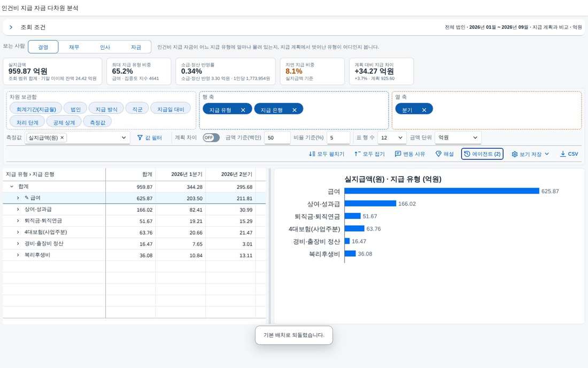Click the 2026년 1분기 column header
The height and width of the screenshot is (368, 588).
[180, 174]
